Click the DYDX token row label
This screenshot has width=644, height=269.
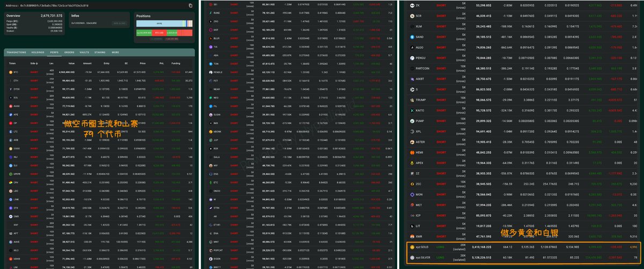click(x=17, y=89)
